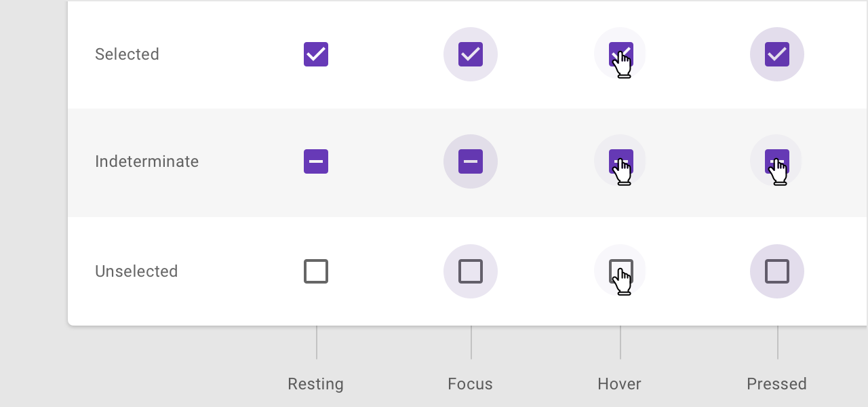Check the focused unselected checkbox

(471, 271)
